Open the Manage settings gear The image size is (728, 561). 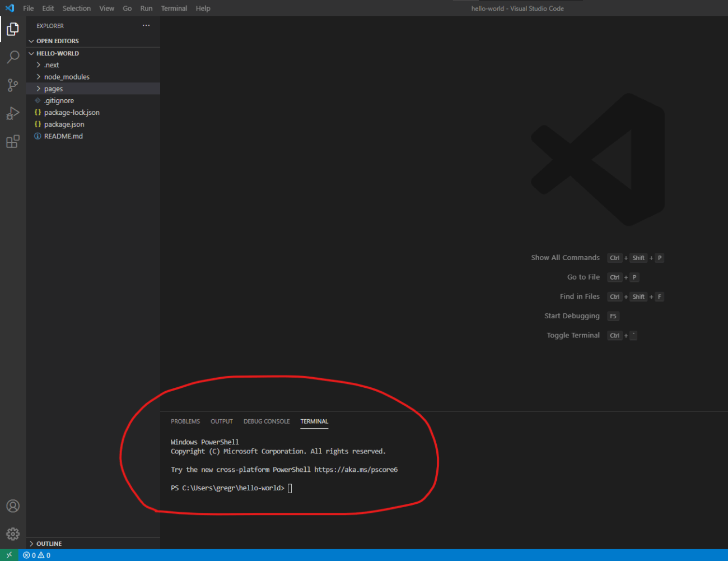[12, 534]
